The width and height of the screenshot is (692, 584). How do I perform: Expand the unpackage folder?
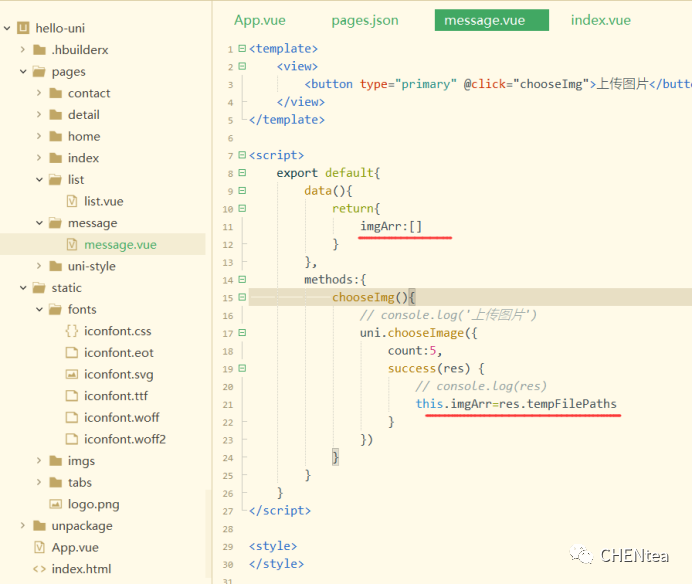pyautogui.click(x=23, y=526)
